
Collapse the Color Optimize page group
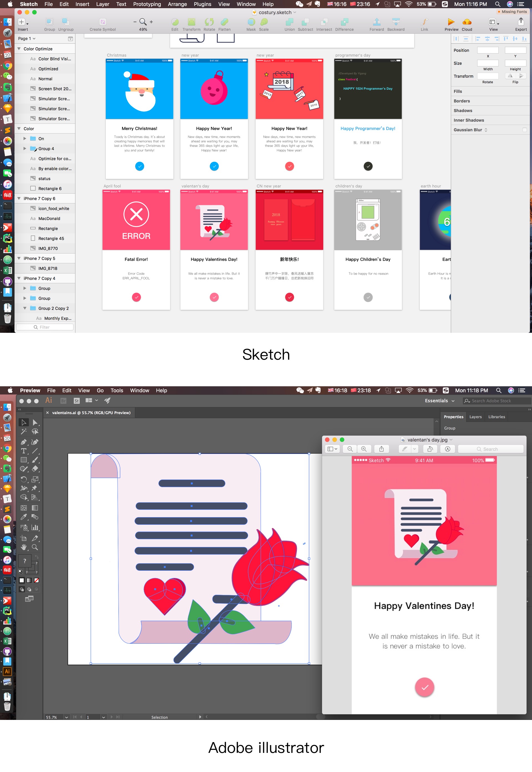(19, 49)
